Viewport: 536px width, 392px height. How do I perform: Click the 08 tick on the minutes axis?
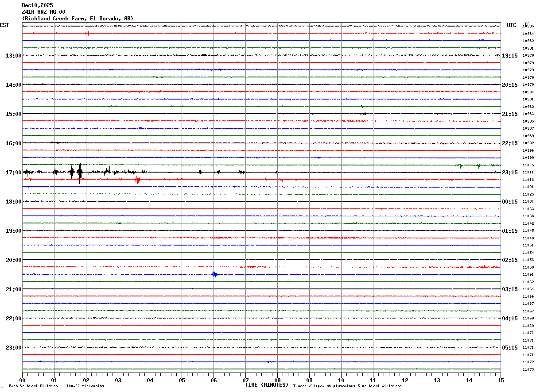(277, 380)
